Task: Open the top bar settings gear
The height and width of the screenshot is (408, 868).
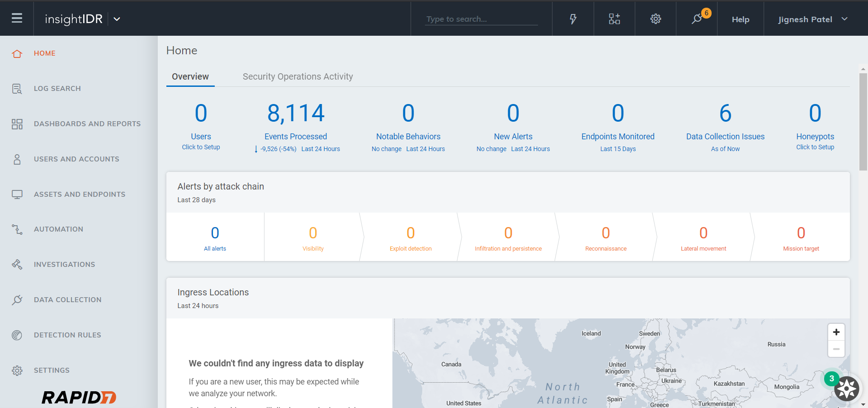Action: click(x=656, y=19)
